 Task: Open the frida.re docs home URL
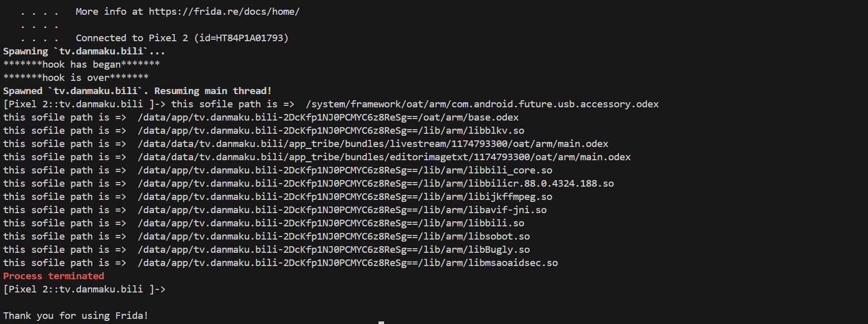[x=224, y=12]
